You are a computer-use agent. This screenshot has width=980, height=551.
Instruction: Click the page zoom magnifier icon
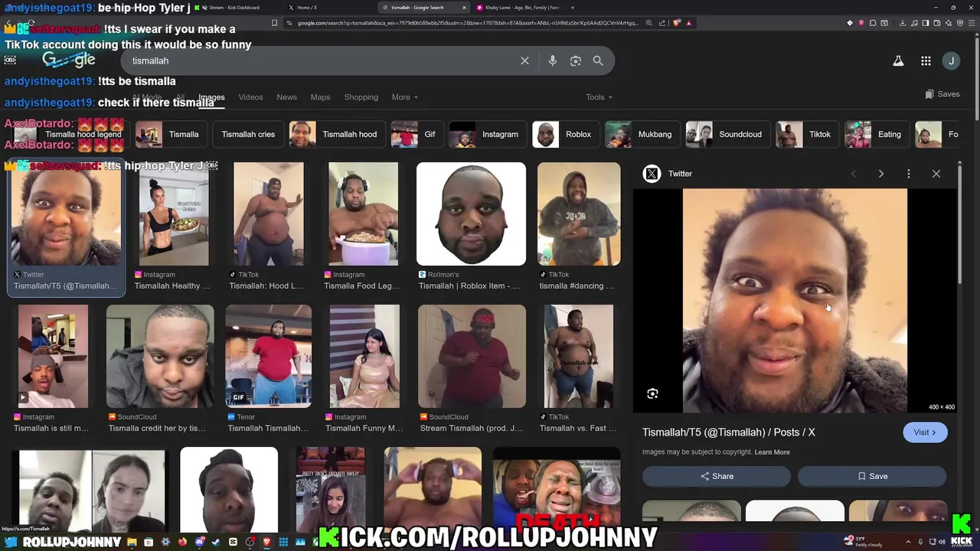(x=649, y=23)
